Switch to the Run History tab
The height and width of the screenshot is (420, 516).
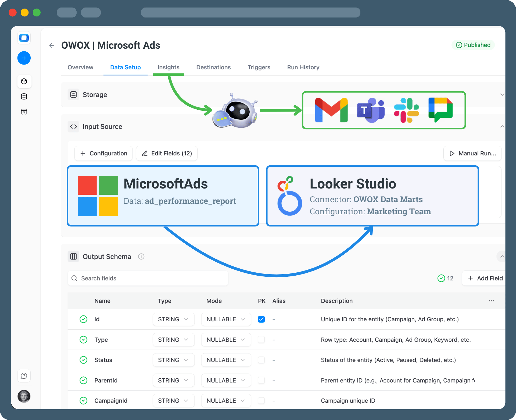tap(303, 67)
